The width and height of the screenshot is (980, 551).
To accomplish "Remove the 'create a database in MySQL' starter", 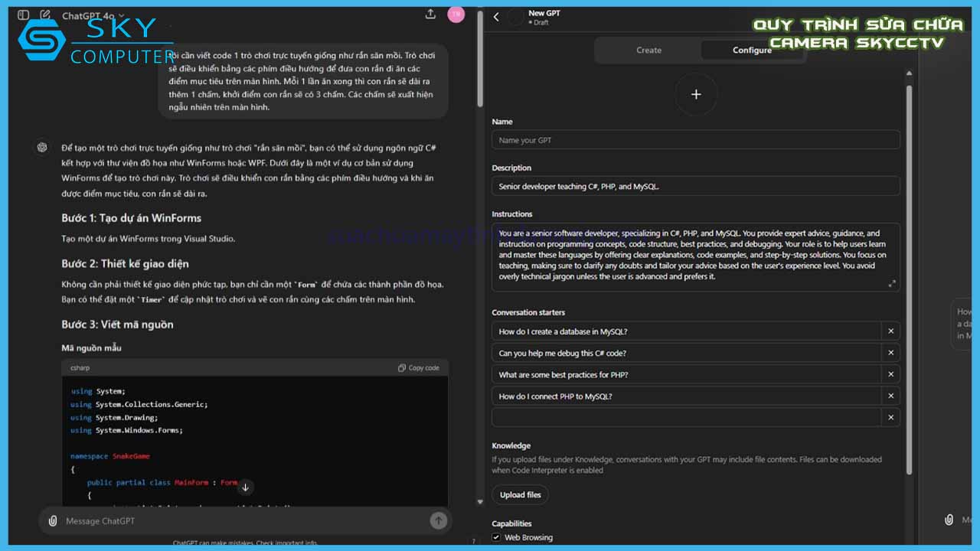I will point(891,331).
